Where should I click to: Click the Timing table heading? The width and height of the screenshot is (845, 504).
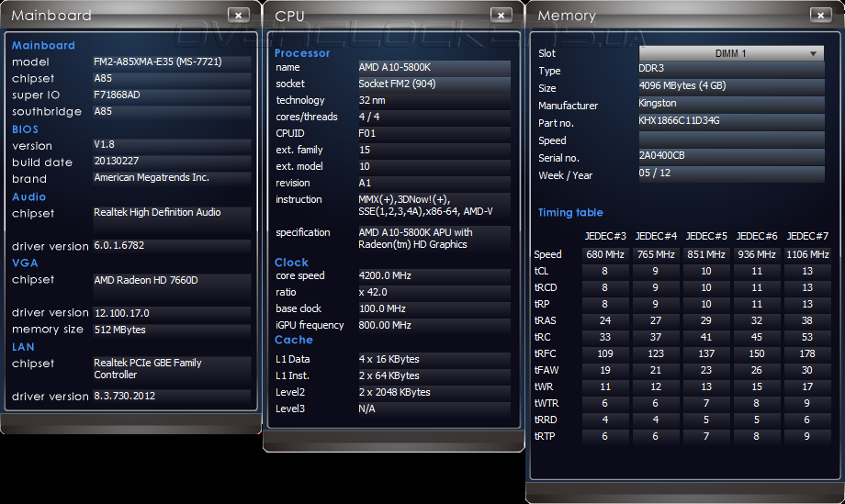(x=570, y=212)
